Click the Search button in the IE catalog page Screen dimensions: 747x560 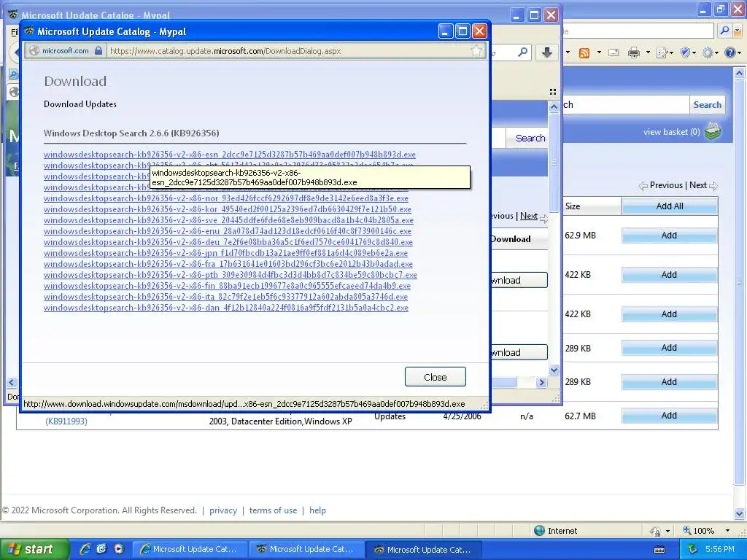[707, 105]
